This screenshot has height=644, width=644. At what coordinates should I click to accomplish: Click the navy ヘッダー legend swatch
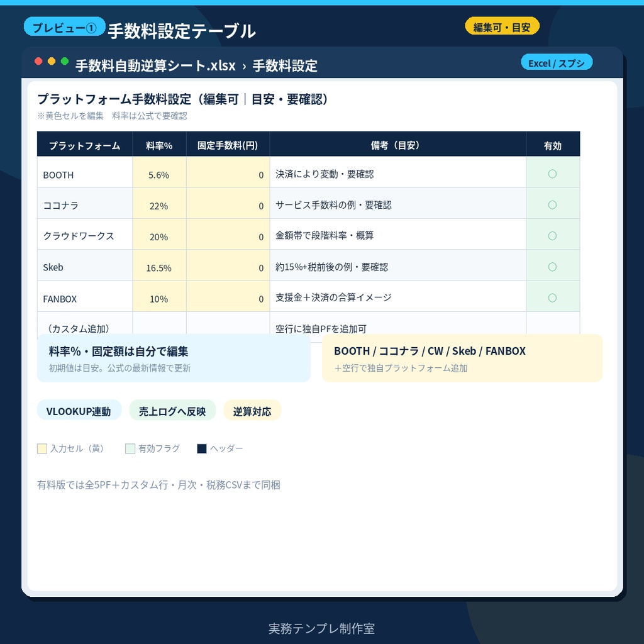pos(202,448)
